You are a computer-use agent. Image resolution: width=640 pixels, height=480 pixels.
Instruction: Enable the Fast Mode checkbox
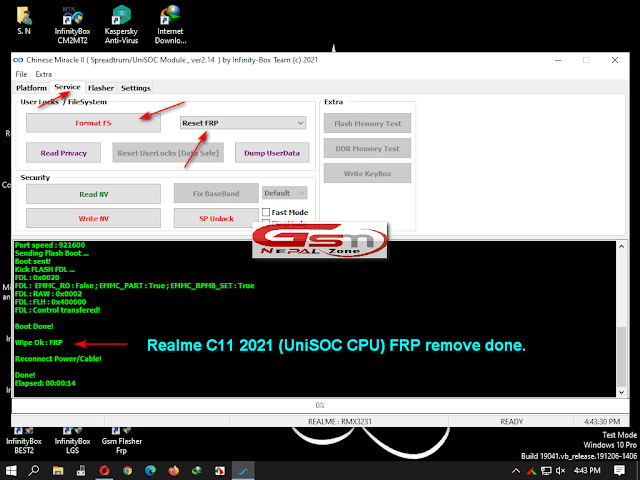[266, 212]
